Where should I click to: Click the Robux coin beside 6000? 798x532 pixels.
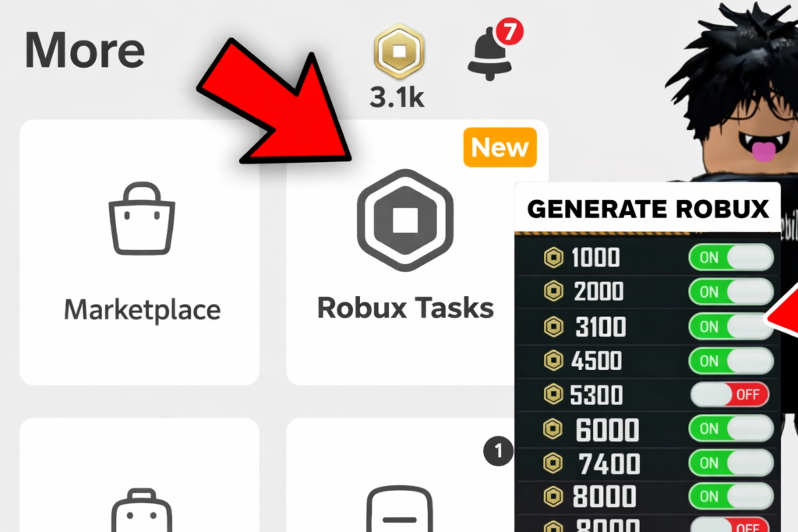(x=553, y=428)
